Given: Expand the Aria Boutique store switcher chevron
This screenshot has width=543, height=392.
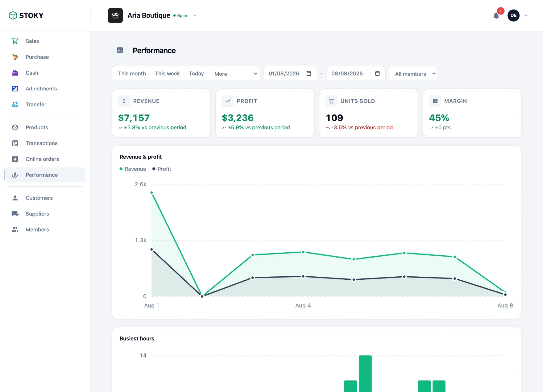Looking at the screenshot, I should tap(194, 15).
